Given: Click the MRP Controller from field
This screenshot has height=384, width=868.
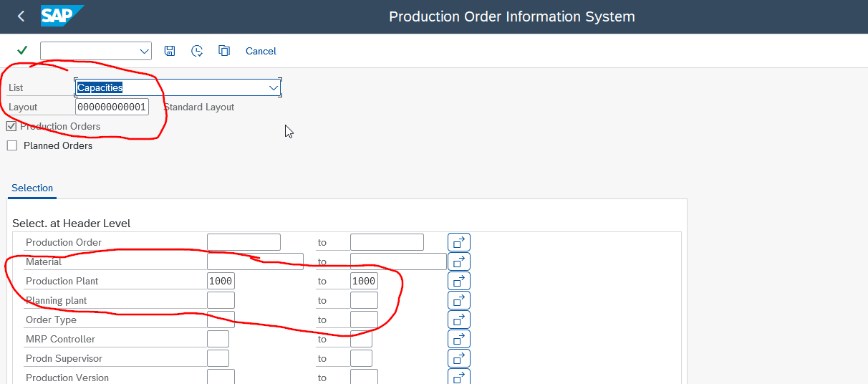Looking at the screenshot, I should [218, 339].
